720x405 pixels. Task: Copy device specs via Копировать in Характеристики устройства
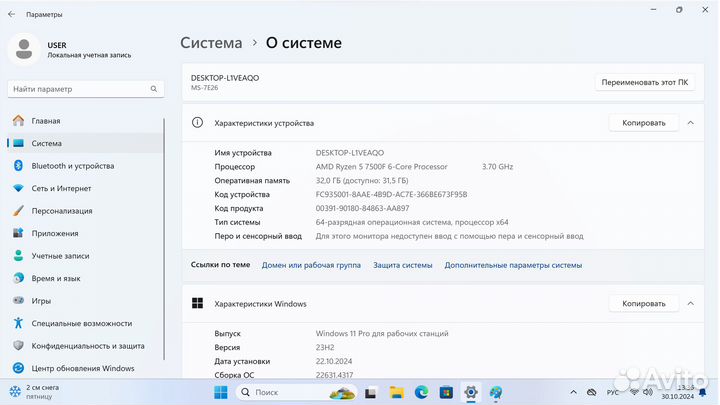[x=643, y=123]
